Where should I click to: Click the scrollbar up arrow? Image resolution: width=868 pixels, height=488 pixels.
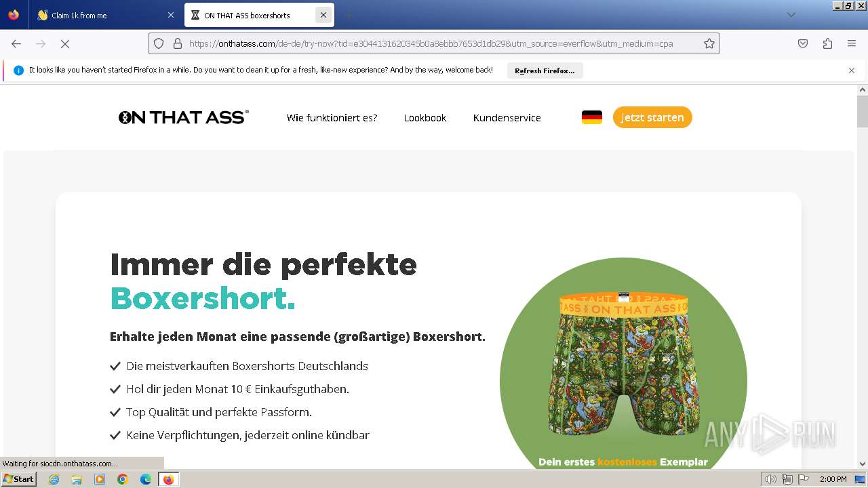pos(863,89)
